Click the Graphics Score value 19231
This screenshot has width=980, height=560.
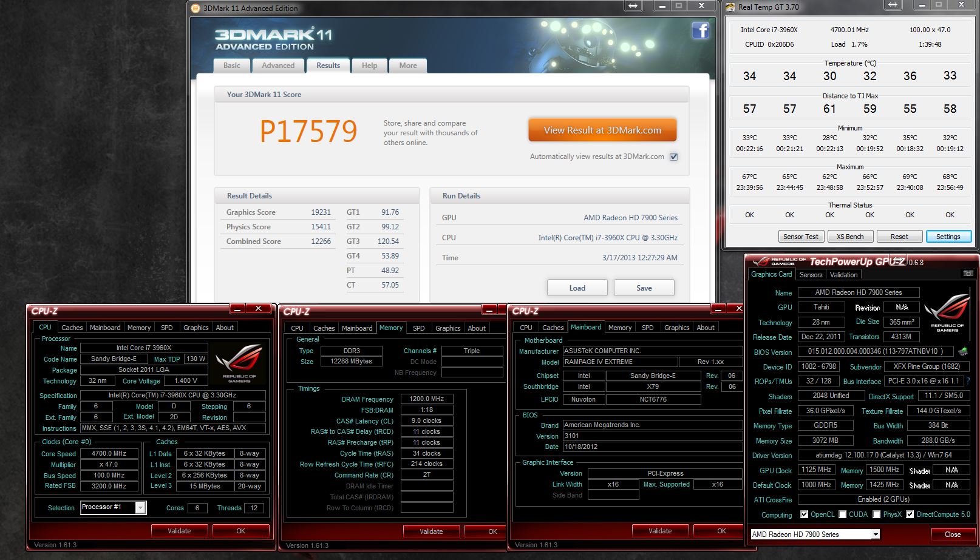click(x=321, y=212)
